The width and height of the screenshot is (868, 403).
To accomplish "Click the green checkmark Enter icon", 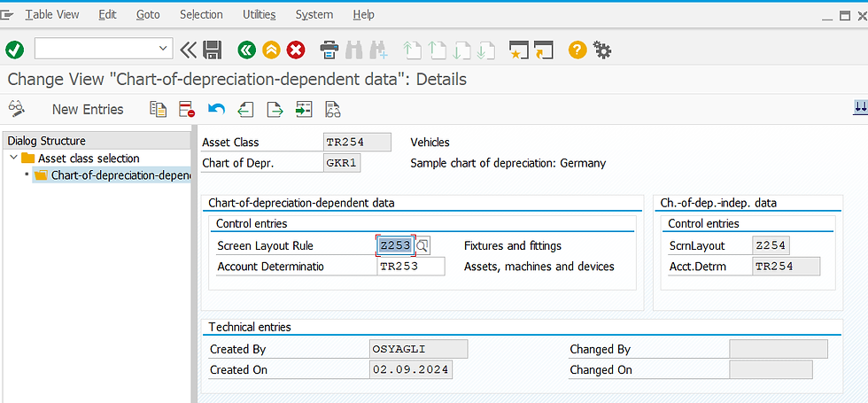I will (14, 50).
